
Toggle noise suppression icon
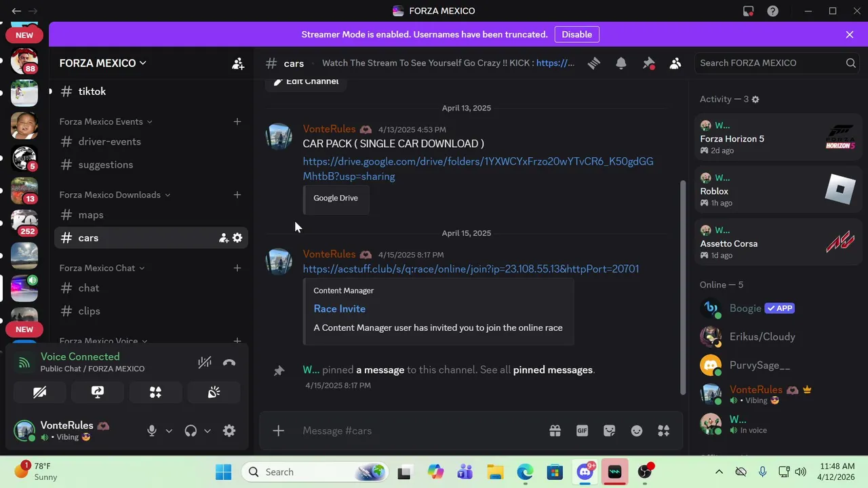pyautogui.click(x=205, y=363)
